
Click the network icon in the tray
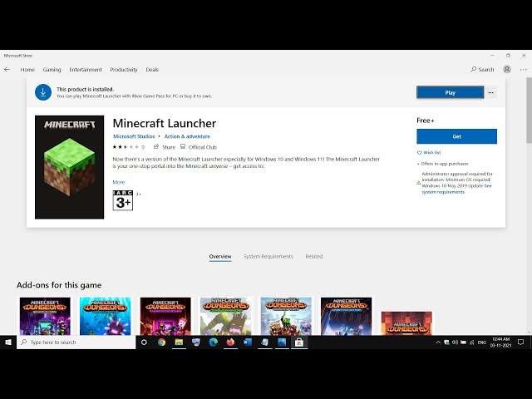[471, 342]
